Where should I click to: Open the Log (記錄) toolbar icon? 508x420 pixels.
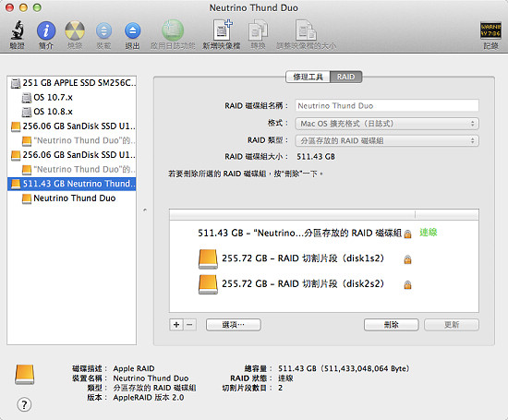490,30
